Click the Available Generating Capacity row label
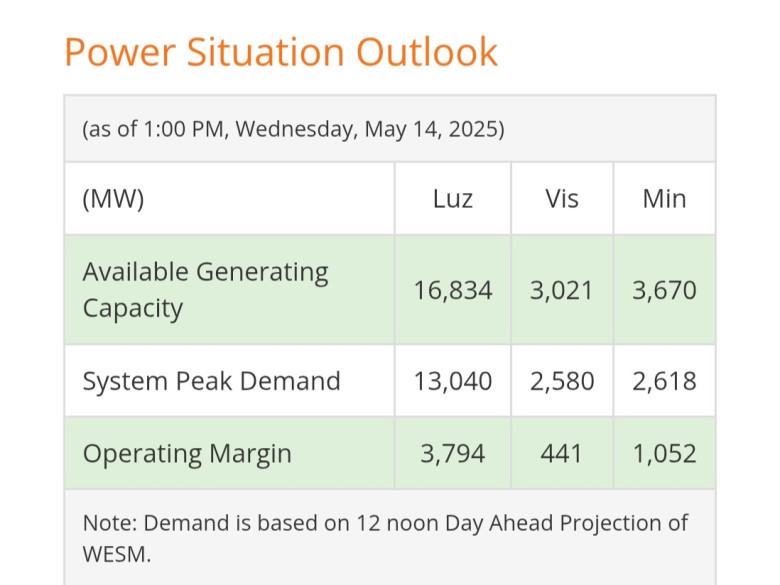Viewport: 780px width, 585px height. click(x=205, y=290)
